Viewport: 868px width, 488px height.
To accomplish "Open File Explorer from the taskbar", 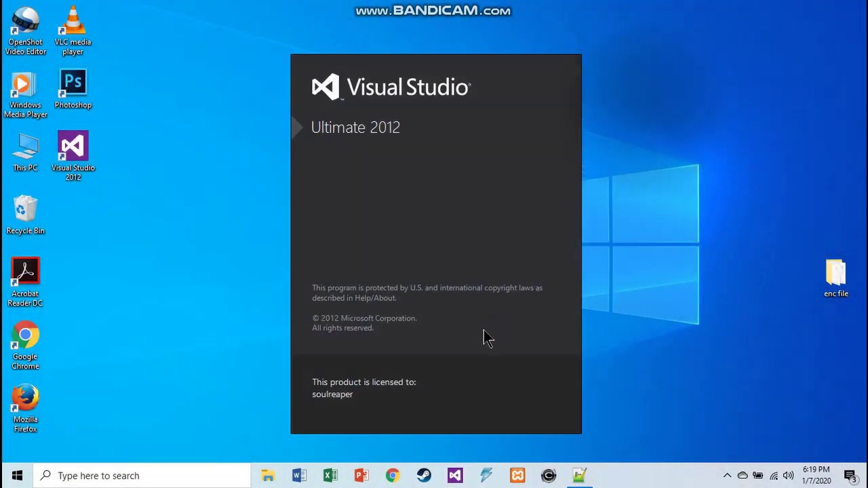I will click(268, 476).
